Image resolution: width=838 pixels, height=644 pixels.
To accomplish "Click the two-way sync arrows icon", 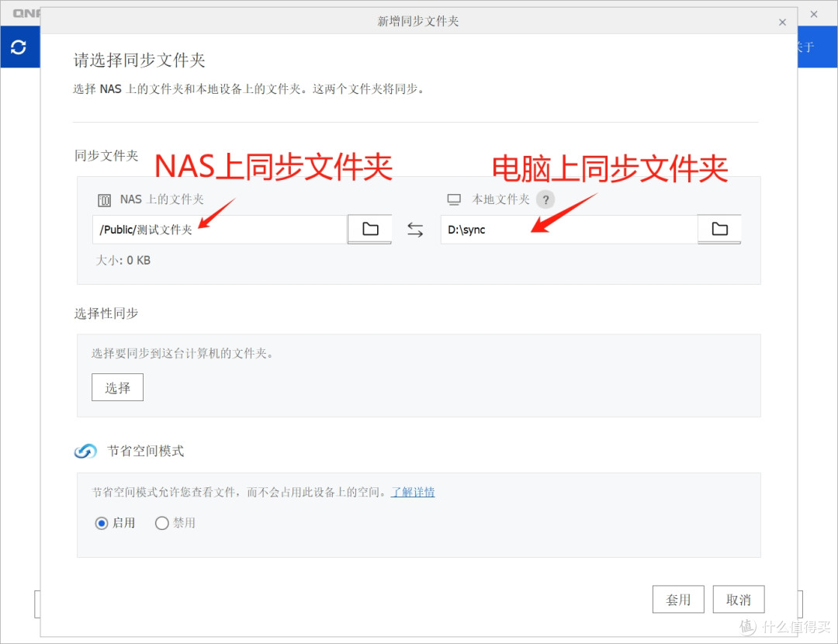I will pos(415,230).
